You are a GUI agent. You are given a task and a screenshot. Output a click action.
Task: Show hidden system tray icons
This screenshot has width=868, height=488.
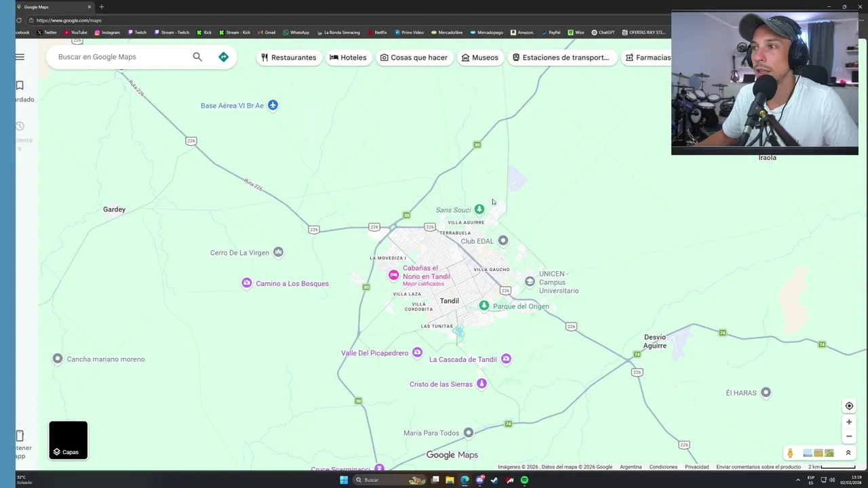(x=797, y=480)
